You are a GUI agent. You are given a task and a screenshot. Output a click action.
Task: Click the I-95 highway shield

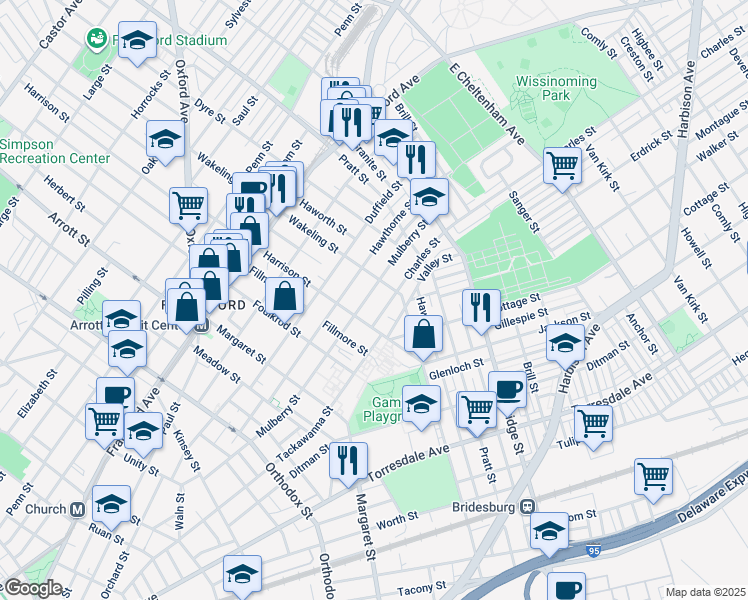(593, 551)
